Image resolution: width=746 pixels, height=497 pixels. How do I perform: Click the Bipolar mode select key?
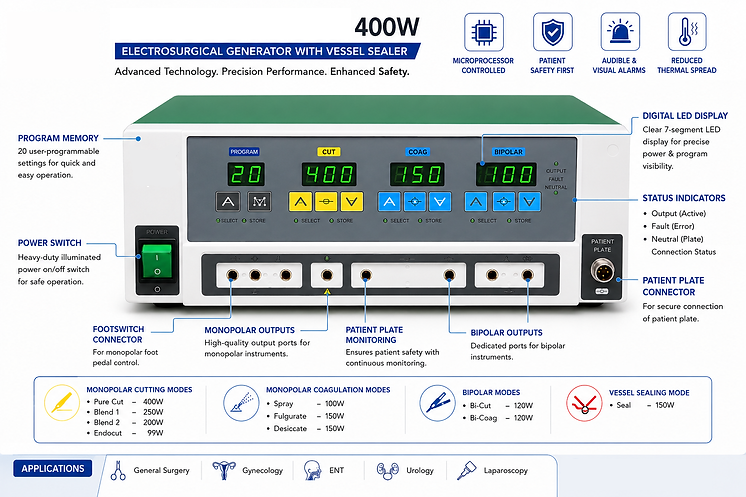504,202
